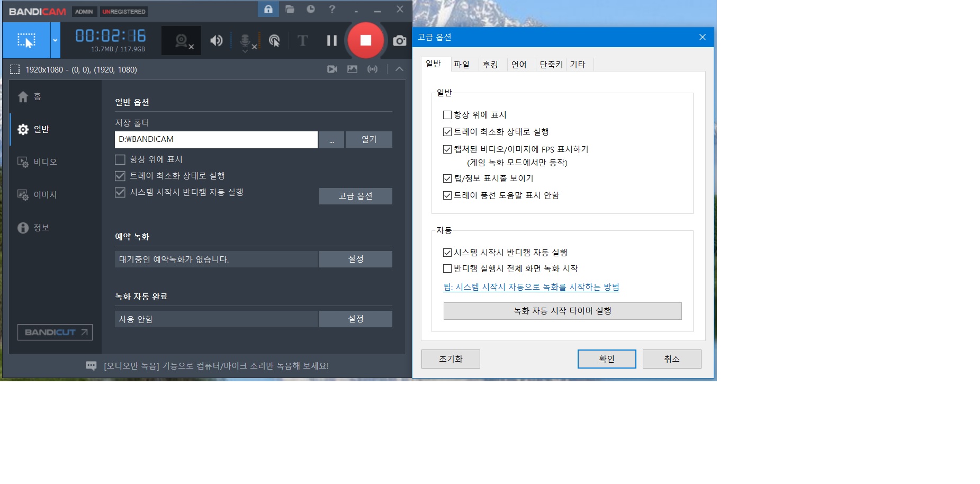The width and height of the screenshot is (980, 484).
Task: Open the scheduled recording clock icon
Action: click(x=311, y=9)
